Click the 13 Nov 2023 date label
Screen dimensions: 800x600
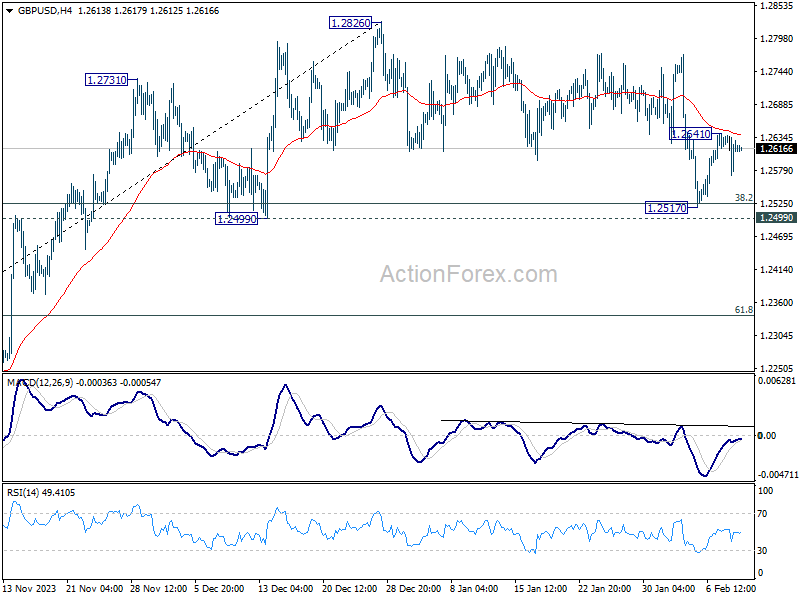click(29, 589)
